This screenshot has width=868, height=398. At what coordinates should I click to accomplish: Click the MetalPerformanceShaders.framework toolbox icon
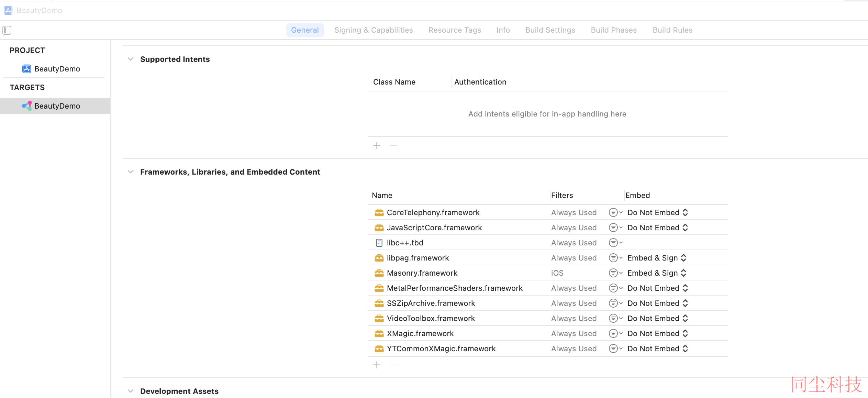click(x=379, y=288)
